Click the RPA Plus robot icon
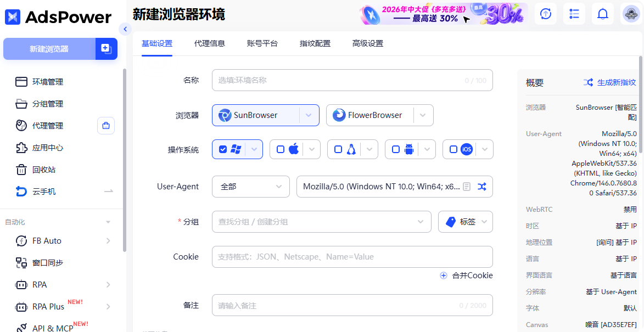Screen dimensions: 644x332 click(x=21, y=307)
